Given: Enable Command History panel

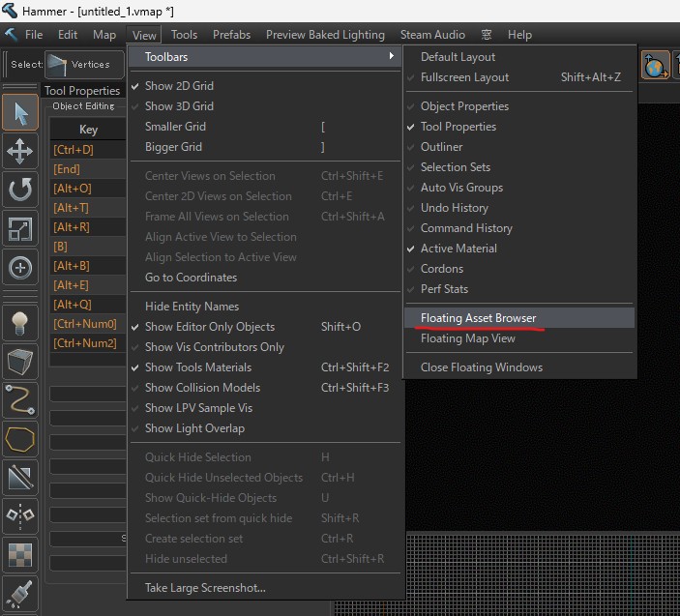Looking at the screenshot, I should 519,228.
